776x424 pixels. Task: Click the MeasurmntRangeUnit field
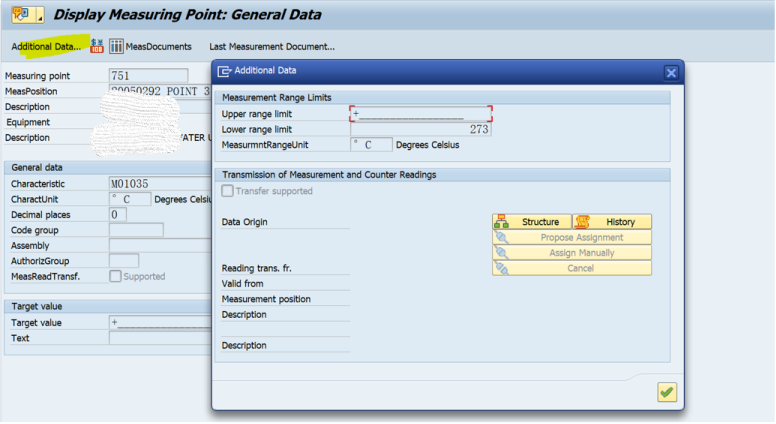(371, 145)
